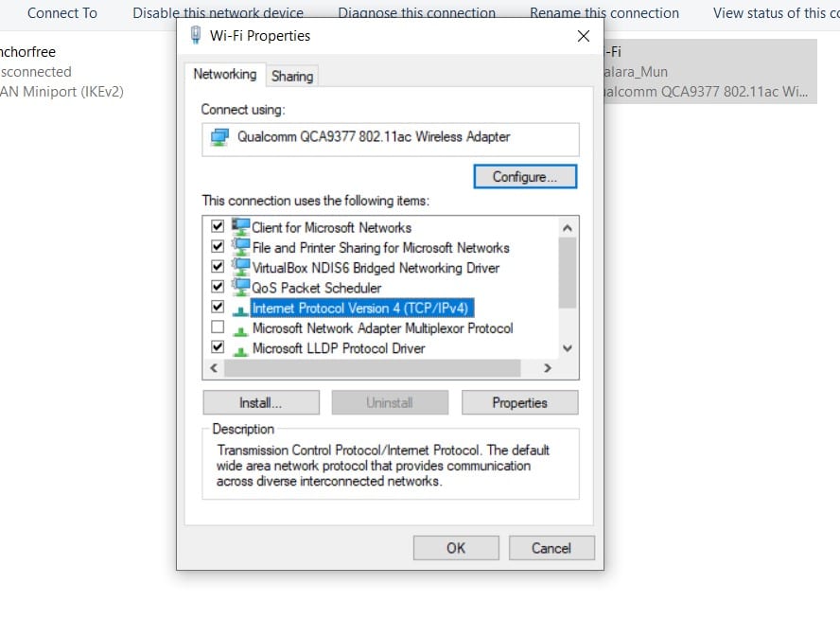Image resolution: width=840 pixels, height=637 pixels.
Task: Click the vertical scrollbar thumb in items list
Action: coord(568,273)
